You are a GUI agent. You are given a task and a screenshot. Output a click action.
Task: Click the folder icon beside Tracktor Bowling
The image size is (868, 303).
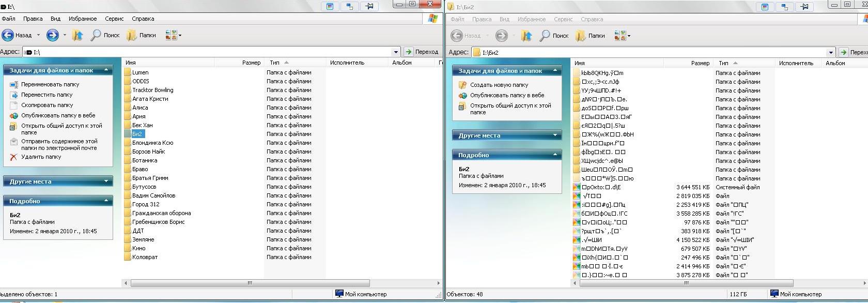click(x=127, y=90)
